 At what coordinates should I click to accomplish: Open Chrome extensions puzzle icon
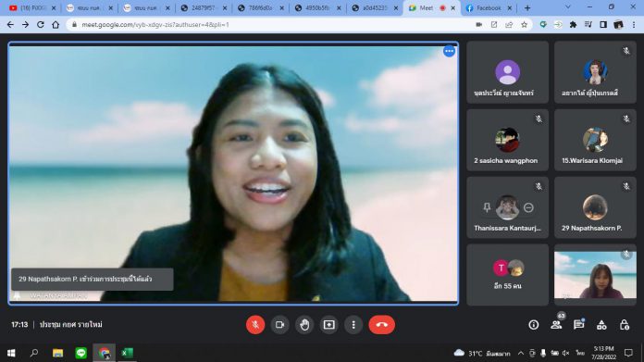[x=573, y=25]
